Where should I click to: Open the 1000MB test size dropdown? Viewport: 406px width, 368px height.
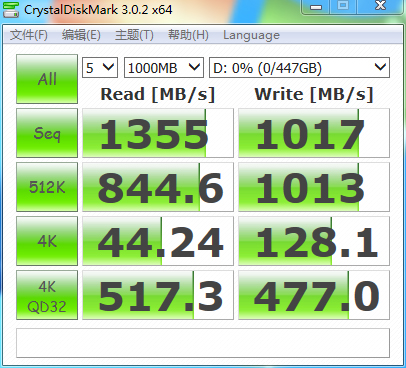[164, 68]
